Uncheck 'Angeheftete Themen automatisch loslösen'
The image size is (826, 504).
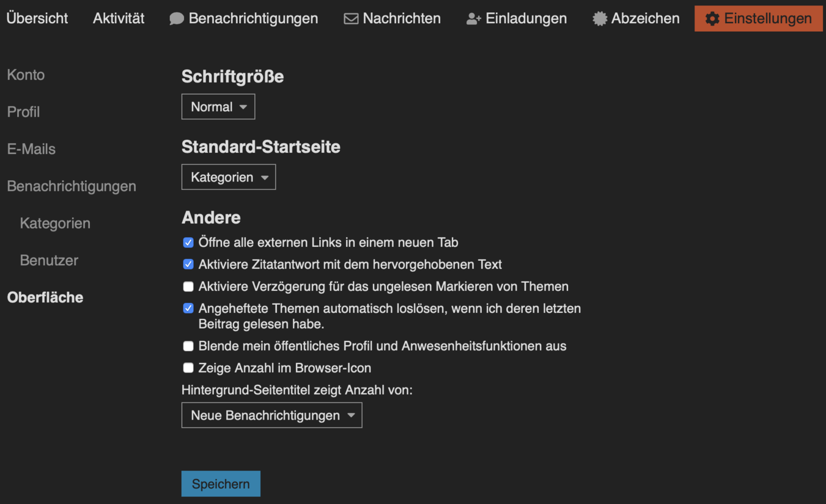tap(188, 309)
